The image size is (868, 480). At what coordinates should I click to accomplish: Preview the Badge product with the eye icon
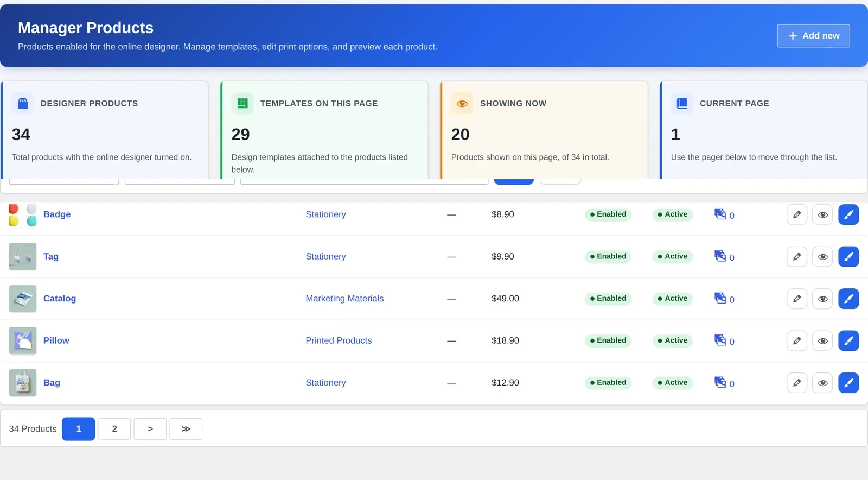[x=823, y=214]
